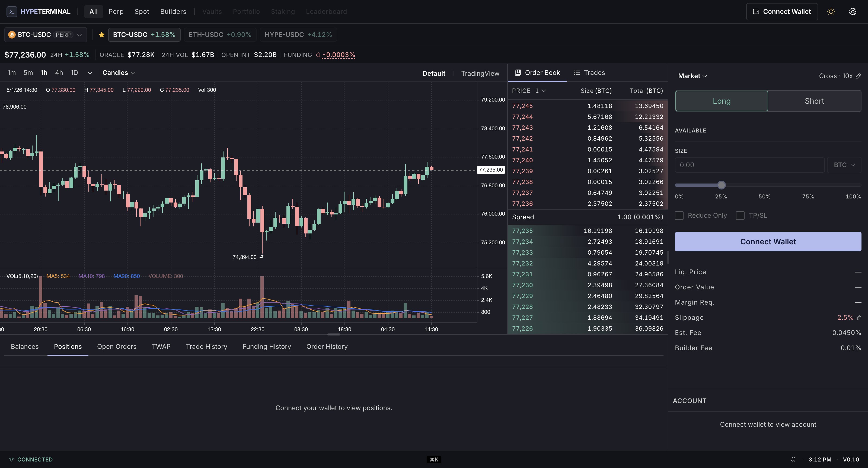Viewport: 868px width, 468px height.
Task: Click the V0.1.0 version label
Action: click(851, 460)
